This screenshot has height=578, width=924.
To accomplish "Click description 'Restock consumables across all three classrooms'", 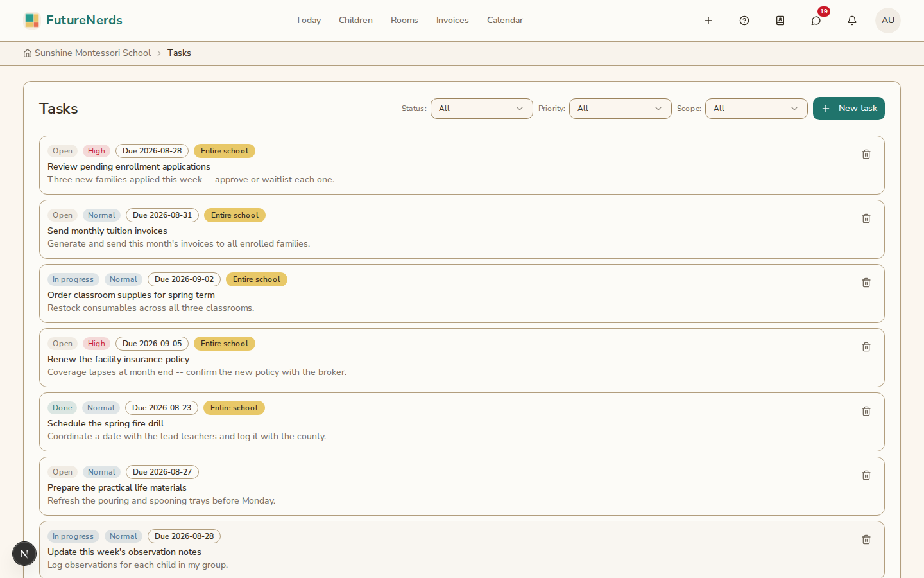I will 151,308.
